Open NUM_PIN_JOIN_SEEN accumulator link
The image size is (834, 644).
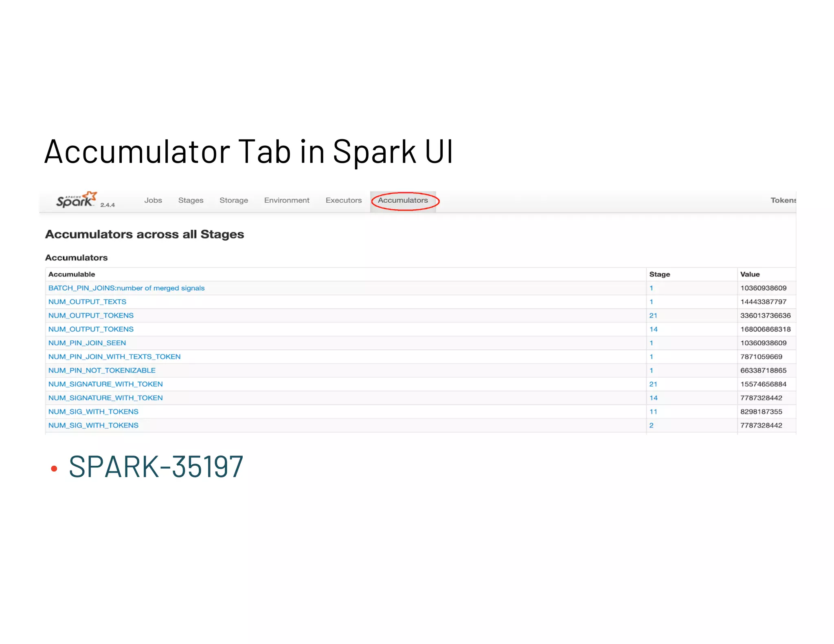coord(87,343)
